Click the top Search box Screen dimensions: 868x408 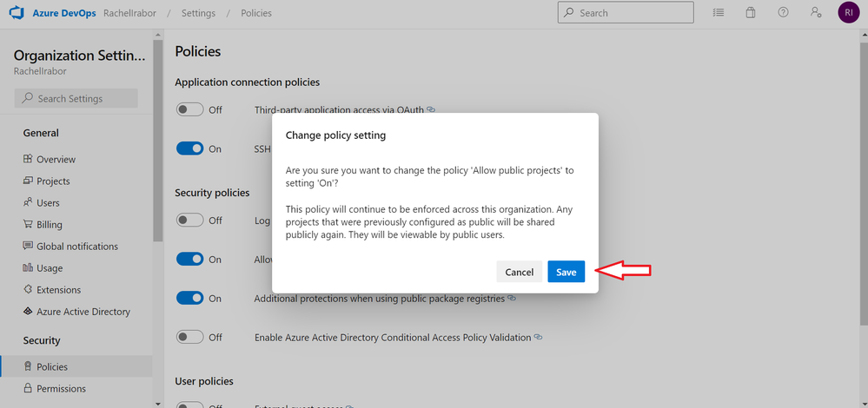tap(626, 12)
